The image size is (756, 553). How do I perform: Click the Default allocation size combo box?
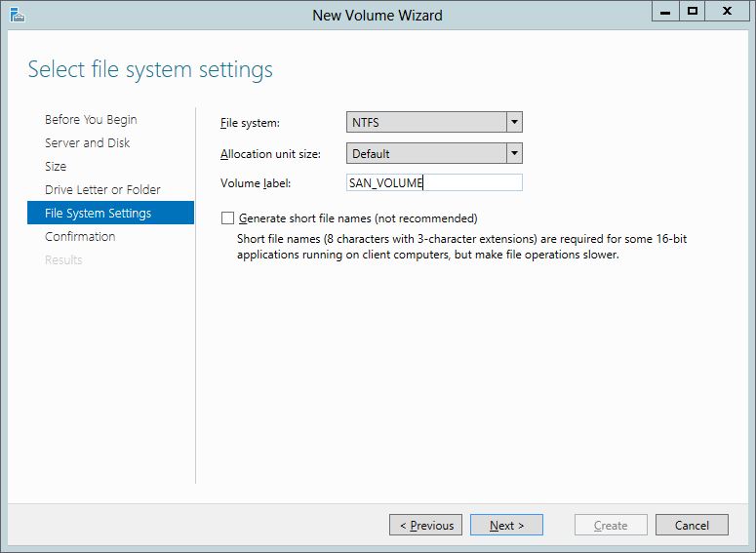[426, 153]
